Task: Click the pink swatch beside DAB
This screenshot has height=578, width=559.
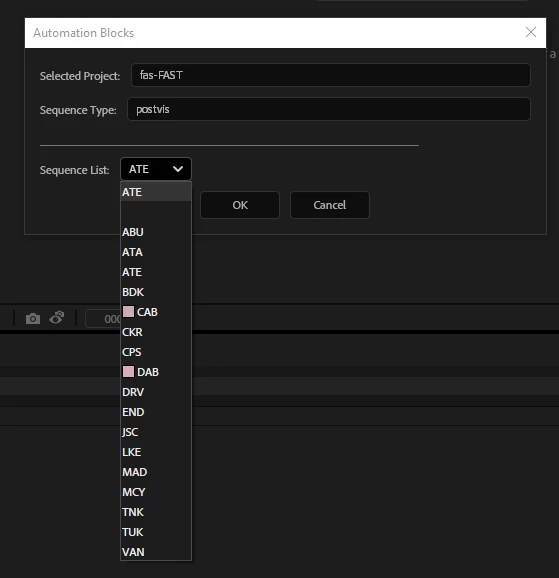Action: [x=128, y=372]
